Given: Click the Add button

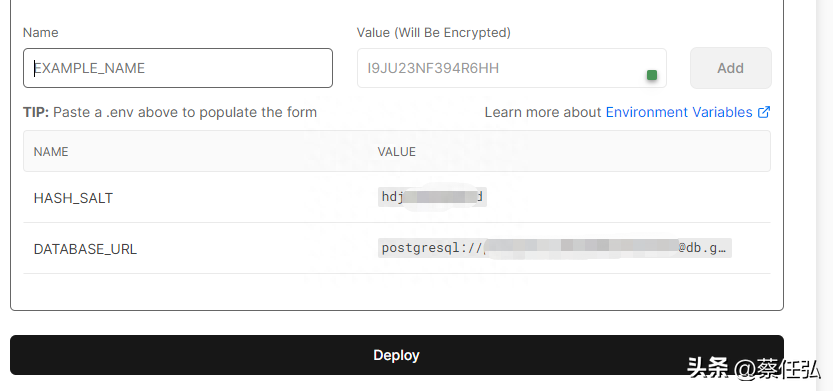Looking at the screenshot, I should coord(730,68).
